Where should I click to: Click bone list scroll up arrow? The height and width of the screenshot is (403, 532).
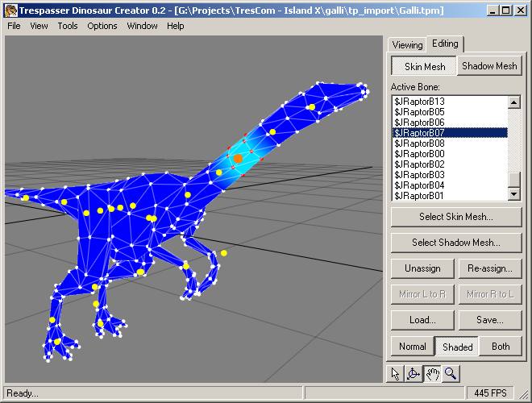[x=514, y=102]
